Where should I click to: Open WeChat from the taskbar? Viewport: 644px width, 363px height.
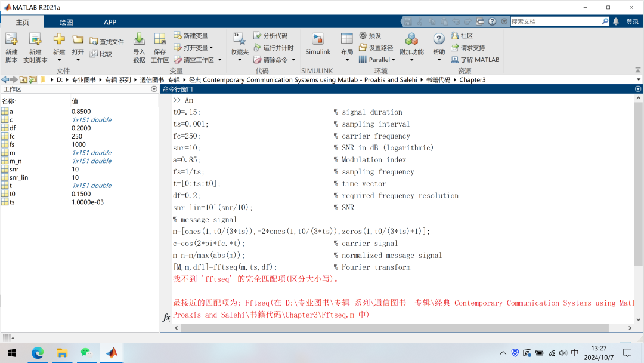86,353
